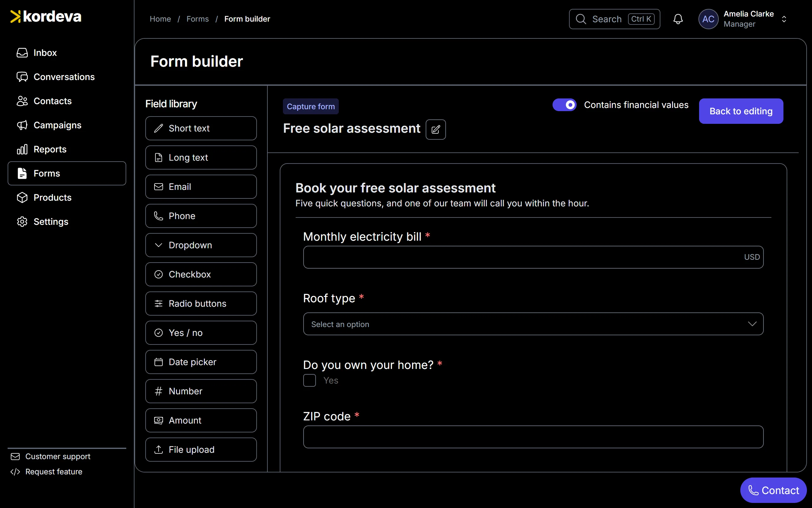Add a Checkbox field from library
Viewport: 812px width, 508px height.
click(x=201, y=275)
